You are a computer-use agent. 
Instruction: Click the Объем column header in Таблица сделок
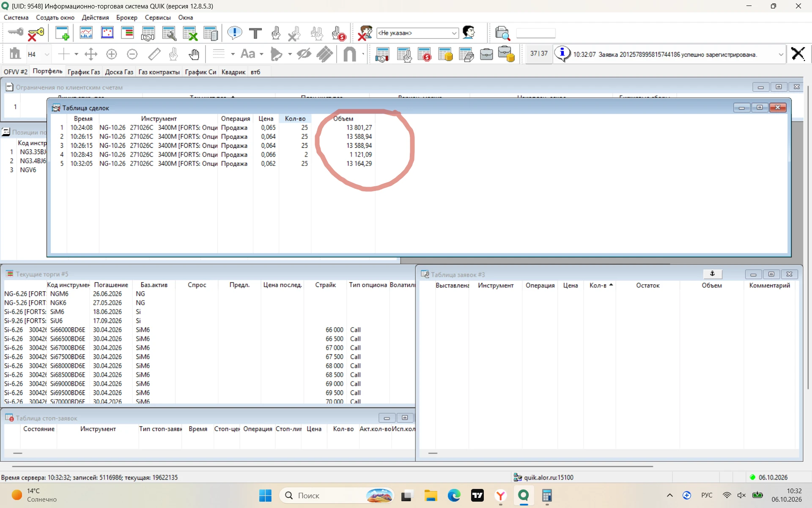343,119
